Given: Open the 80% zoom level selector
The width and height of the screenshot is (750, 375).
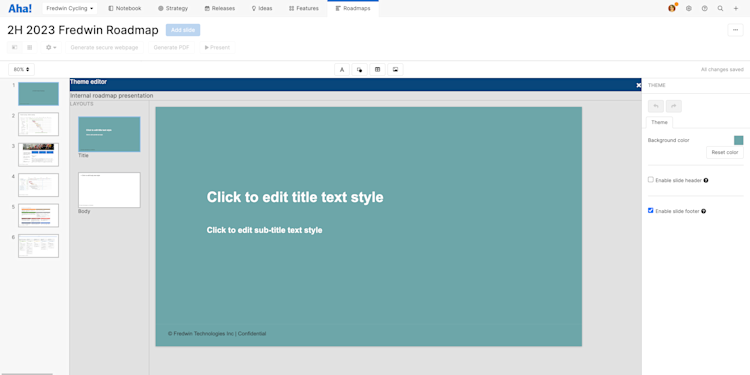Looking at the screenshot, I should pyautogui.click(x=22, y=69).
